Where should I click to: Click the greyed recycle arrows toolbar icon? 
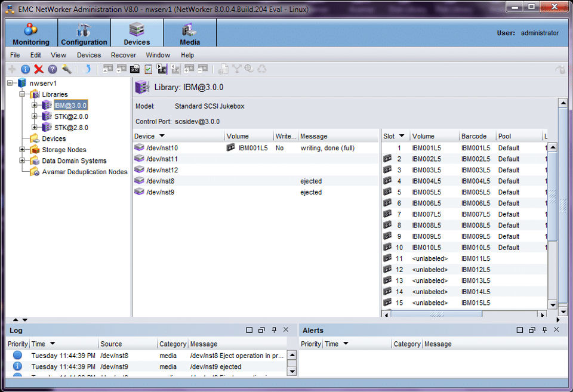[262, 69]
